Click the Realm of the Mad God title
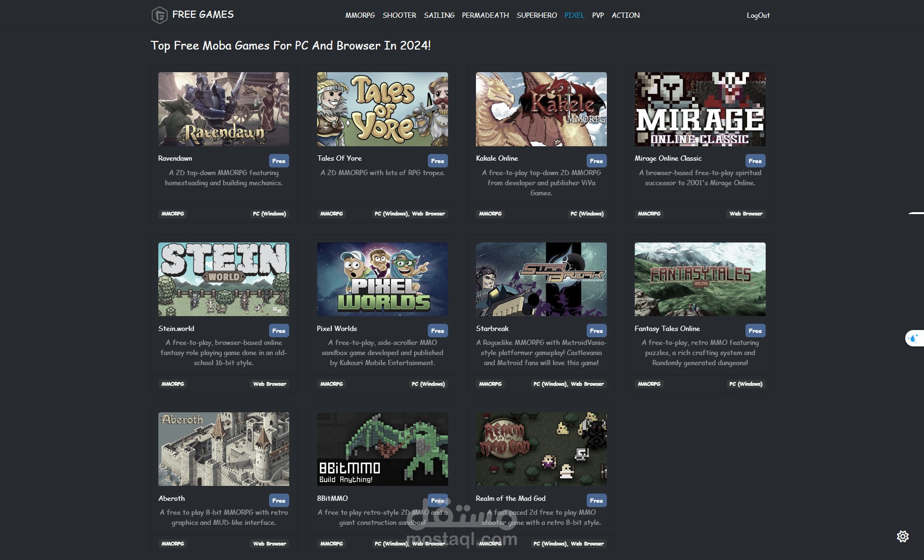Viewport: 924px width, 560px height. tap(511, 498)
